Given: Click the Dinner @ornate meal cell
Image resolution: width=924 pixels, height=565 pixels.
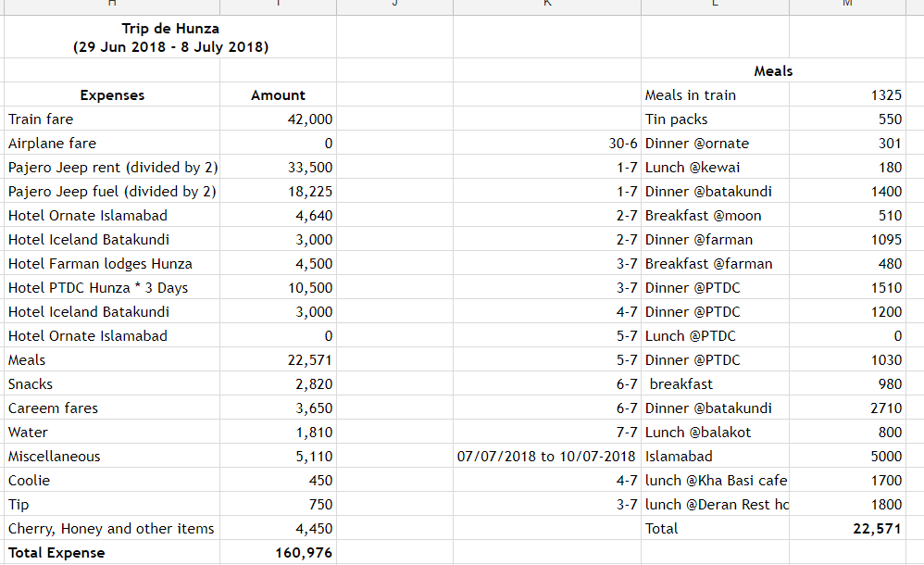Looking at the screenshot, I should coord(715,144).
